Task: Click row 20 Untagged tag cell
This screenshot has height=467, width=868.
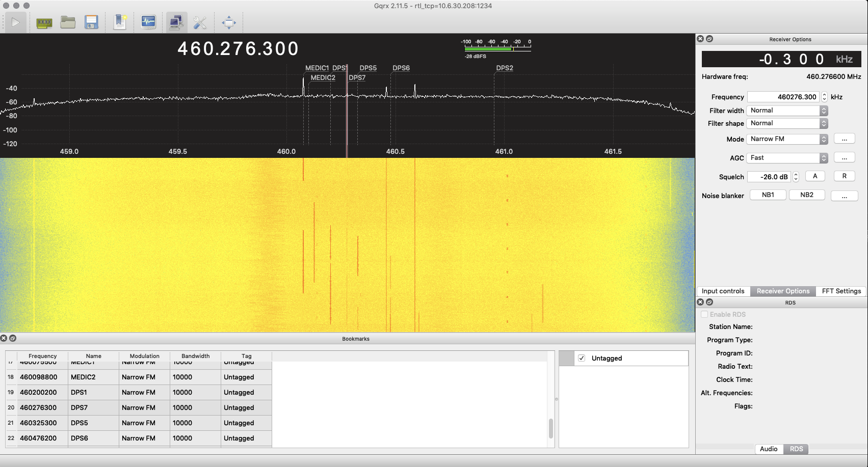Action: (247, 408)
